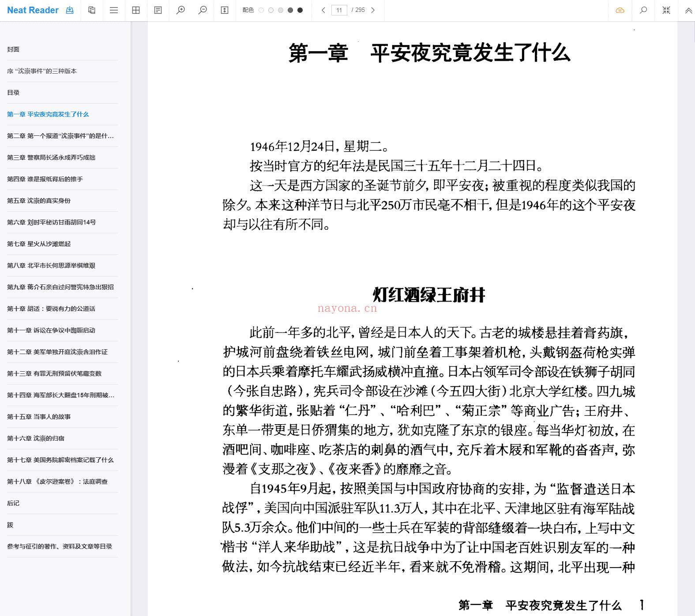Click the page number input field
The image size is (695, 616).
(x=339, y=10)
